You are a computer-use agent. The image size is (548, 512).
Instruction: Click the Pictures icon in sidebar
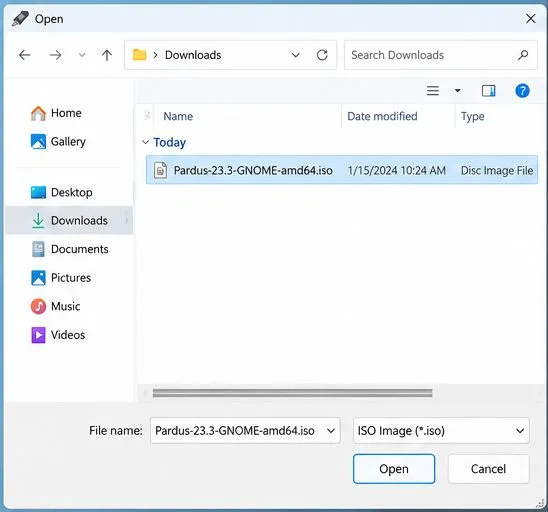pyautogui.click(x=38, y=278)
